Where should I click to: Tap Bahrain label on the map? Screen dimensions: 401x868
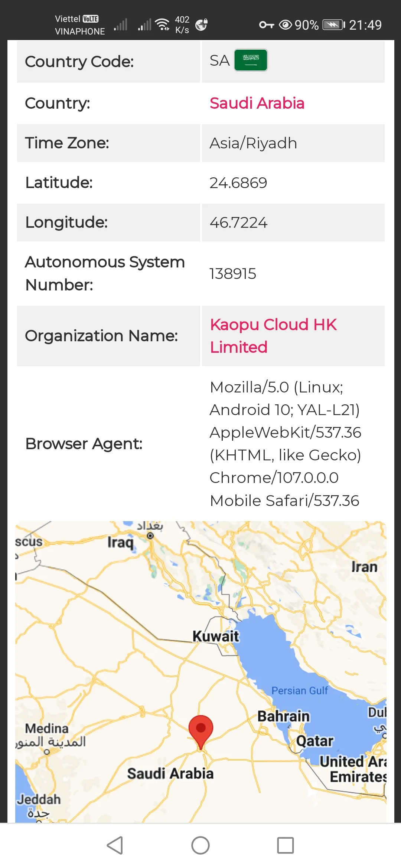284,716
